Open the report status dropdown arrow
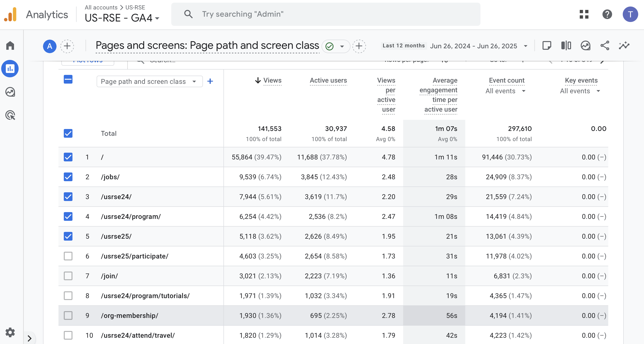The width and height of the screenshot is (644, 344). [x=342, y=46]
